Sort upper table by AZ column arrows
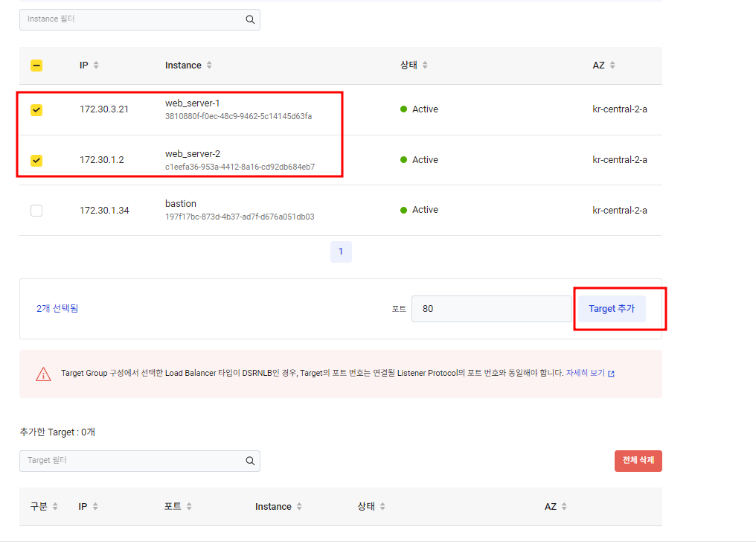This screenshot has height=550, width=756. click(612, 65)
